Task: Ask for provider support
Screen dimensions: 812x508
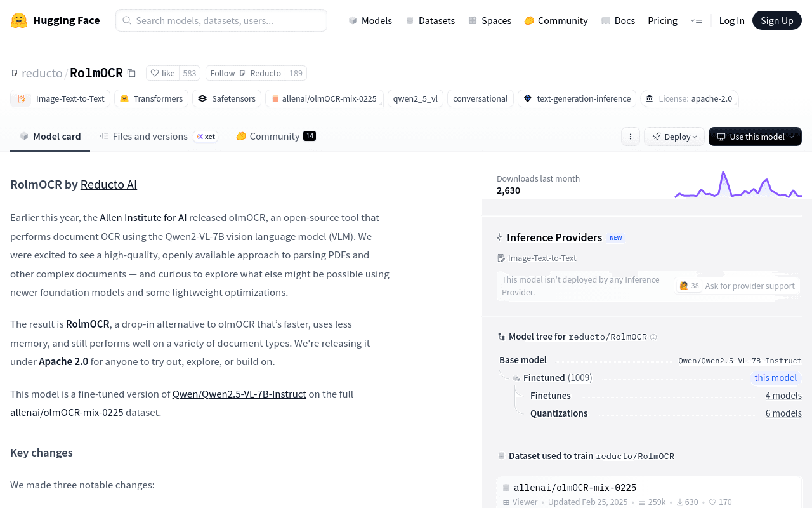Action: pos(736,286)
